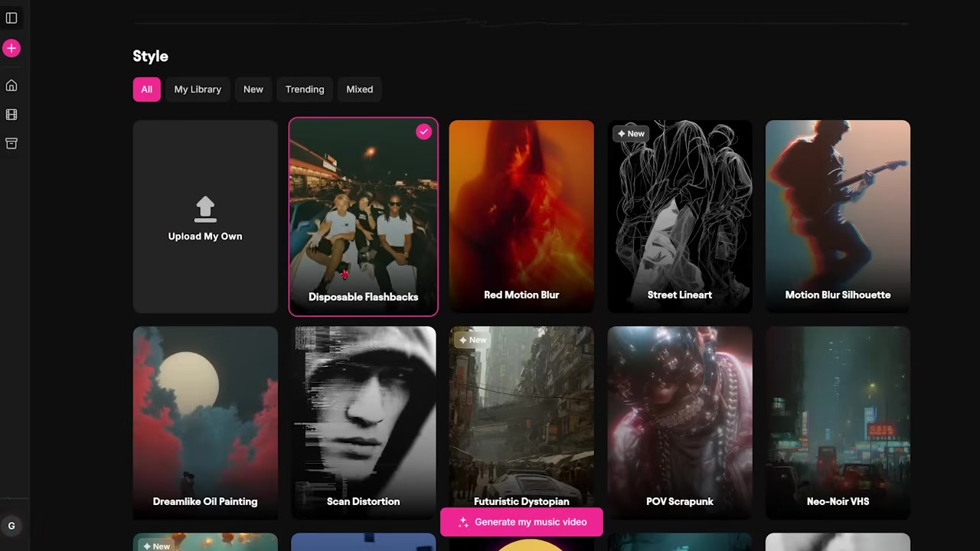Screen dimensions: 980x551
Task: Click the upload arrow icon
Action: (205, 209)
